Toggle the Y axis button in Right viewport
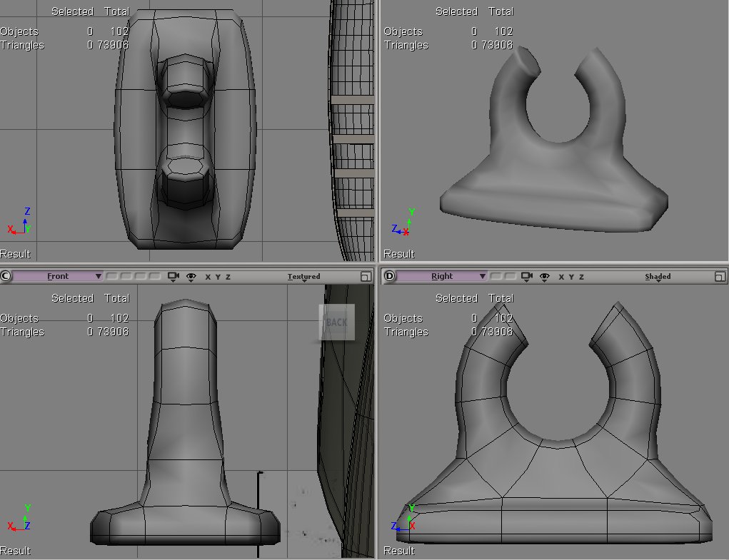 [571, 277]
